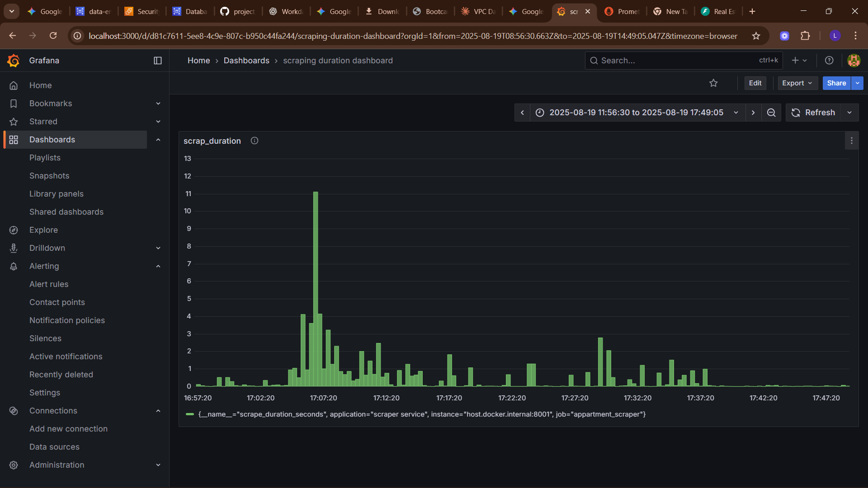Open the Chrome Extensions puzzle icon
This screenshot has height=488, width=868.
tap(805, 36)
